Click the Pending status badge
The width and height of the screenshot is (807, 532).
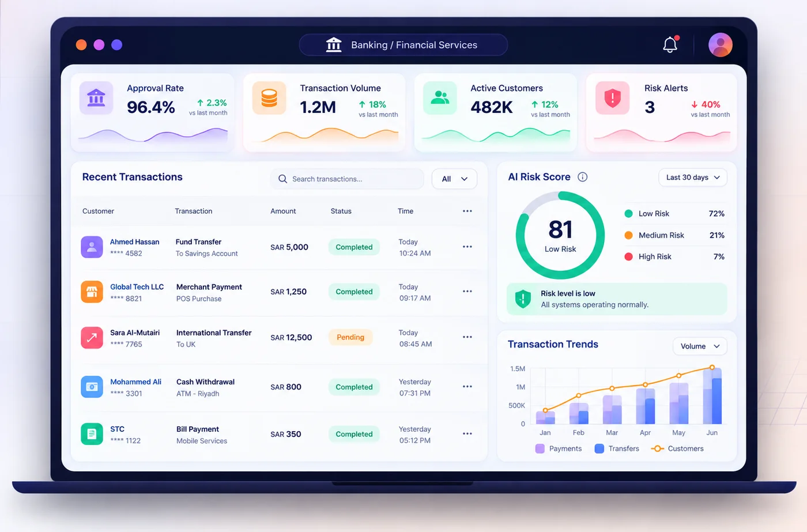tap(350, 337)
